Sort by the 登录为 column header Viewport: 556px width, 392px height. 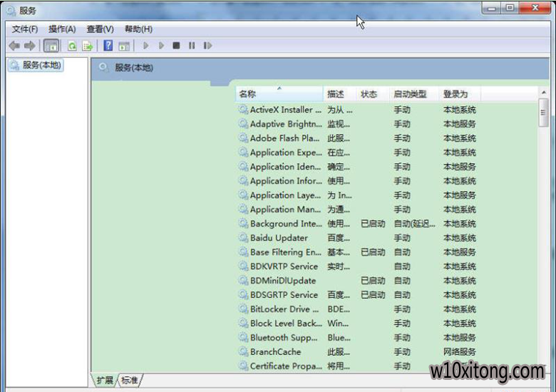pos(460,94)
